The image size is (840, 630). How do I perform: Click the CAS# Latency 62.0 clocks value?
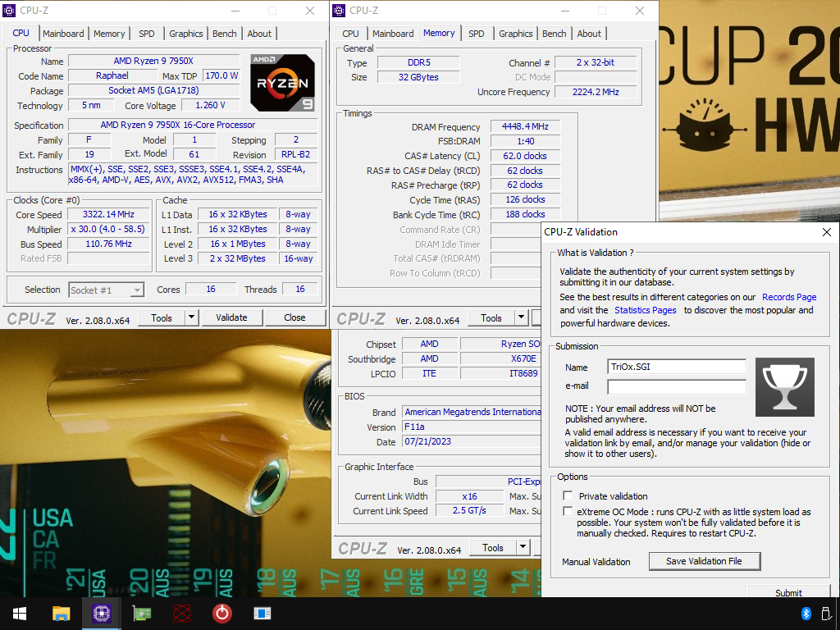525,156
